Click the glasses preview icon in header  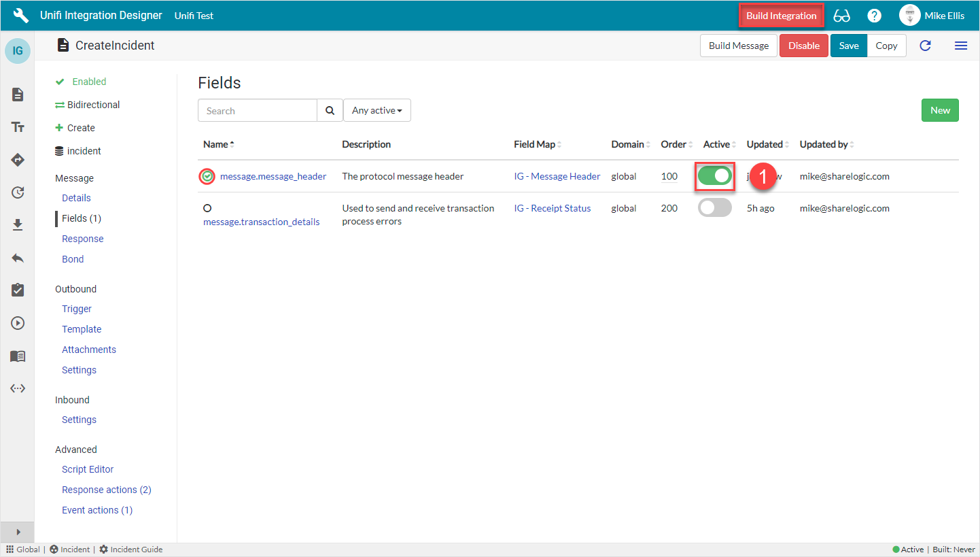coord(841,16)
